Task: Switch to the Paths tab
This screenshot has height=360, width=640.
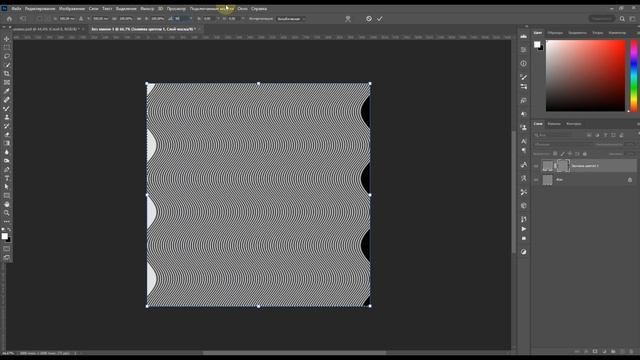Action: tap(573, 124)
